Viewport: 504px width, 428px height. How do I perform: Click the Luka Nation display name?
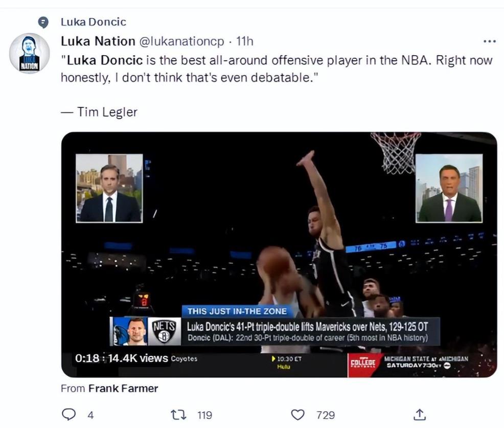(x=98, y=41)
